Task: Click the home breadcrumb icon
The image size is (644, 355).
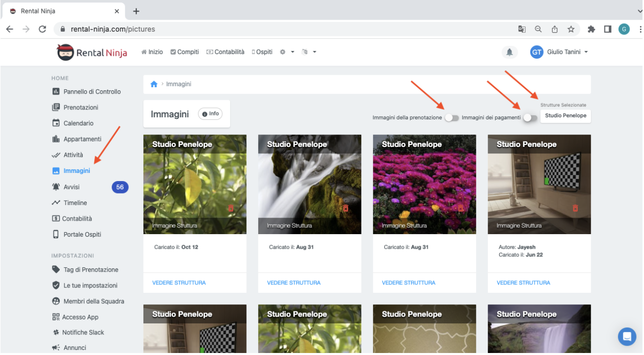Action: 154,84
